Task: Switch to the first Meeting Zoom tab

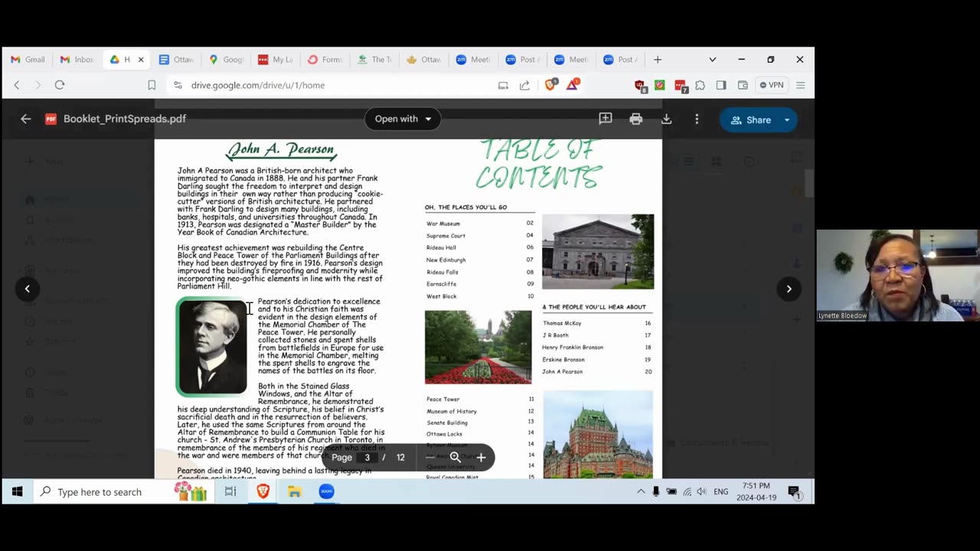Action: (x=473, y=60)
